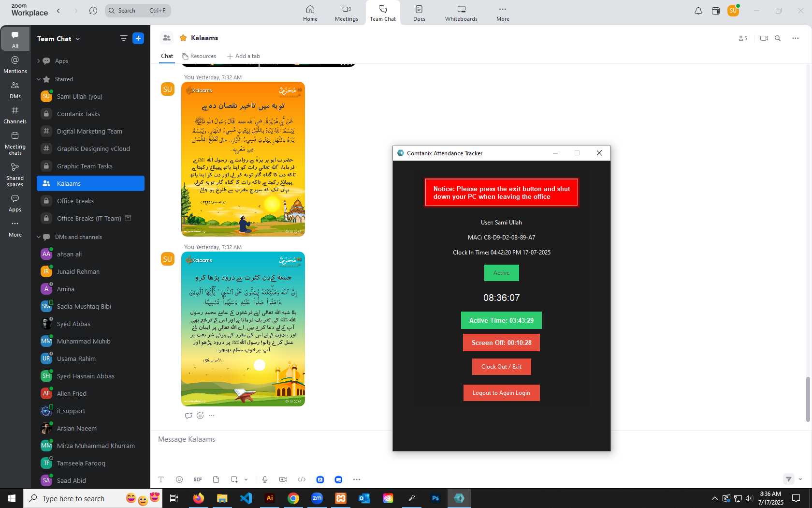This screenshot has height=508, width=812.
Task: Toggle text formatting in the composer
Action: point(161,479)
